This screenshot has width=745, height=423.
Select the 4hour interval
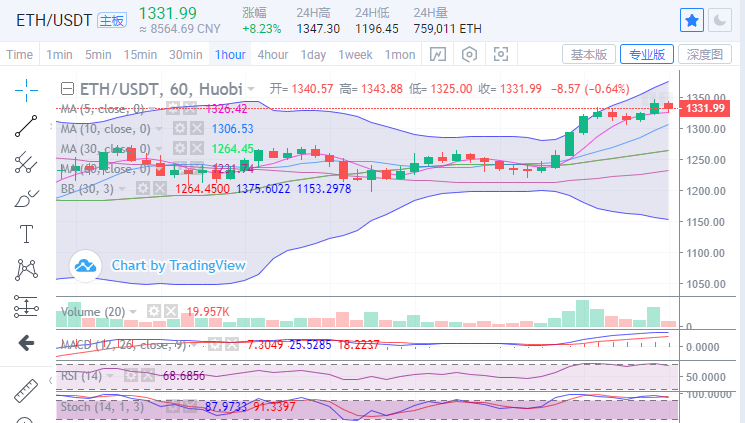[273, 55]
